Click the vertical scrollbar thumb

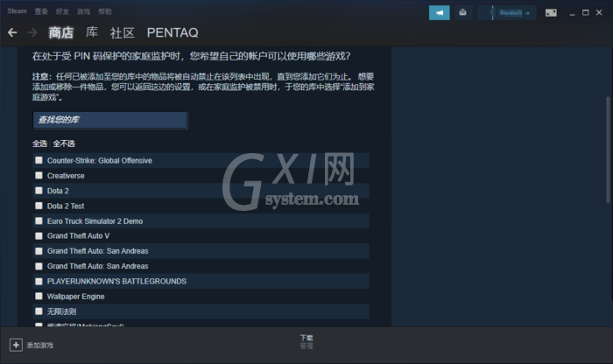[x=608, y=150]
